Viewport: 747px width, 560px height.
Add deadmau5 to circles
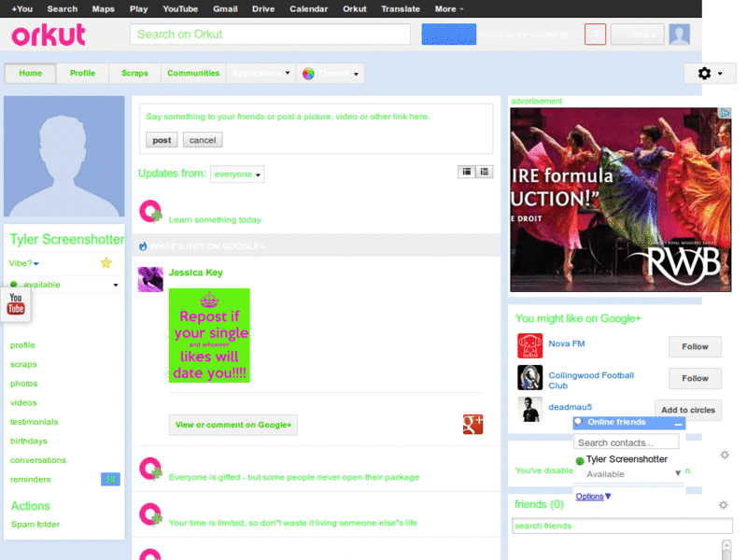[x=688, y=410]
